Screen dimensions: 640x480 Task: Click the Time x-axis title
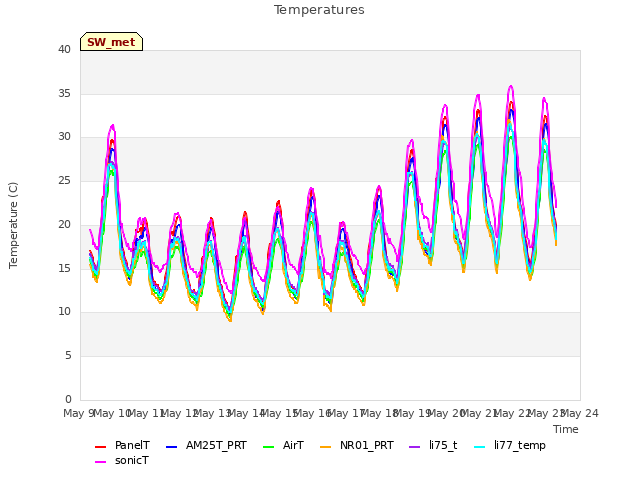pyautogui.click(x=566, y=429)
